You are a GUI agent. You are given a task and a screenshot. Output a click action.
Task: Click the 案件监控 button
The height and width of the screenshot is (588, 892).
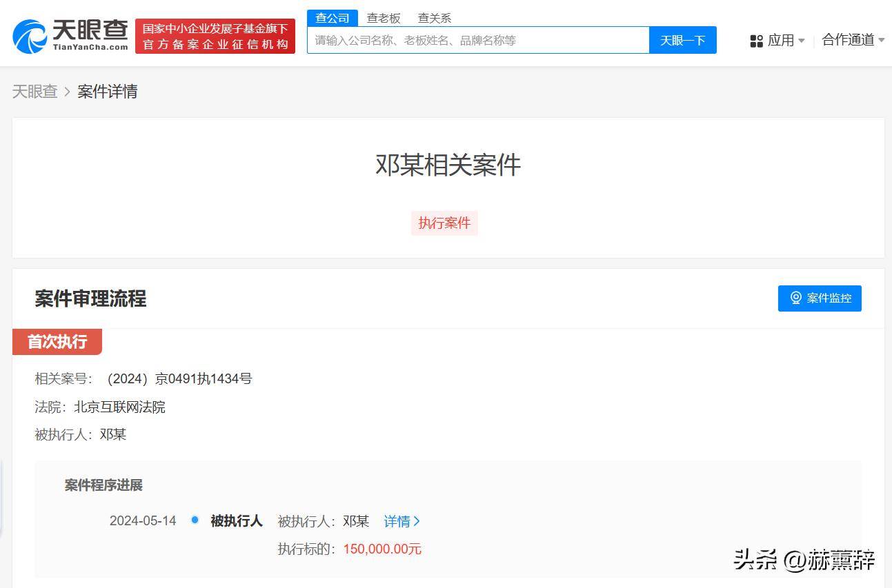click(x=820, y=298)
